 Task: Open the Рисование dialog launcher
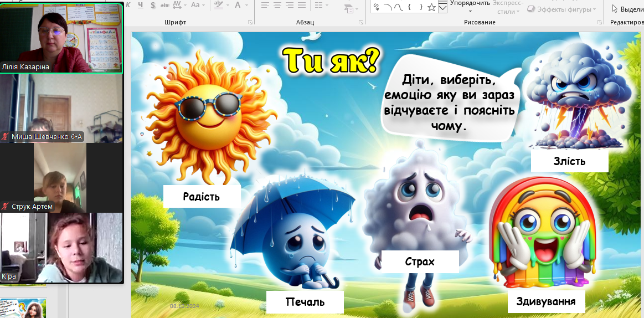coord(600,22)
